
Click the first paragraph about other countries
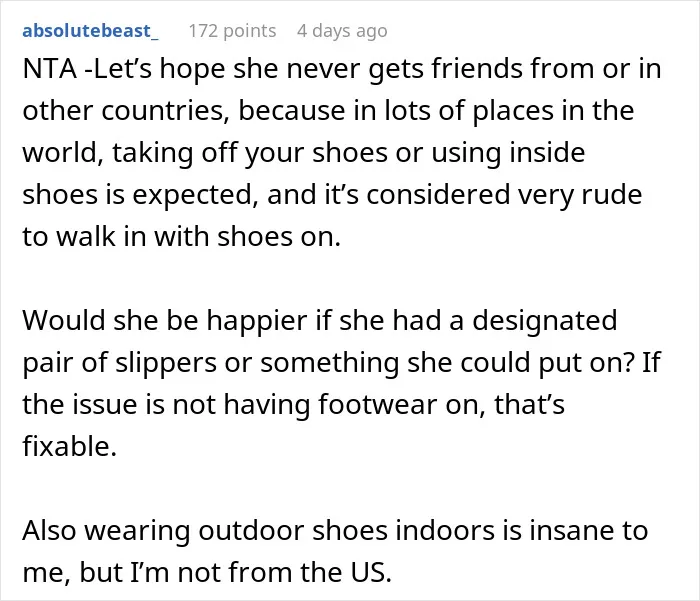coord(342,152)
